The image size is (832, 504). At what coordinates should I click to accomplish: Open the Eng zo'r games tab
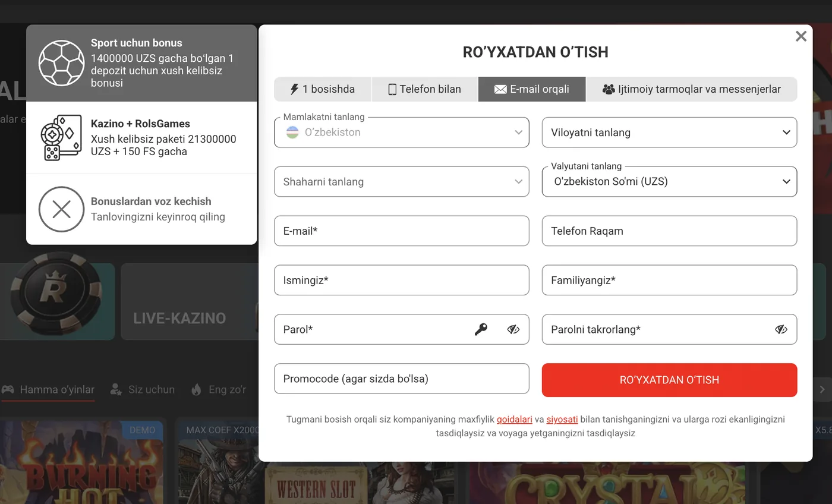[219, 390]
